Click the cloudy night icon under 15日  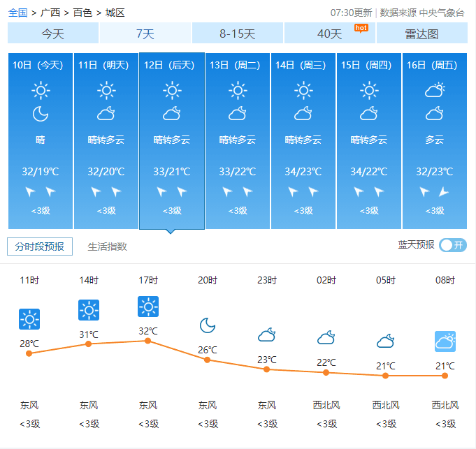coord(369,113)
